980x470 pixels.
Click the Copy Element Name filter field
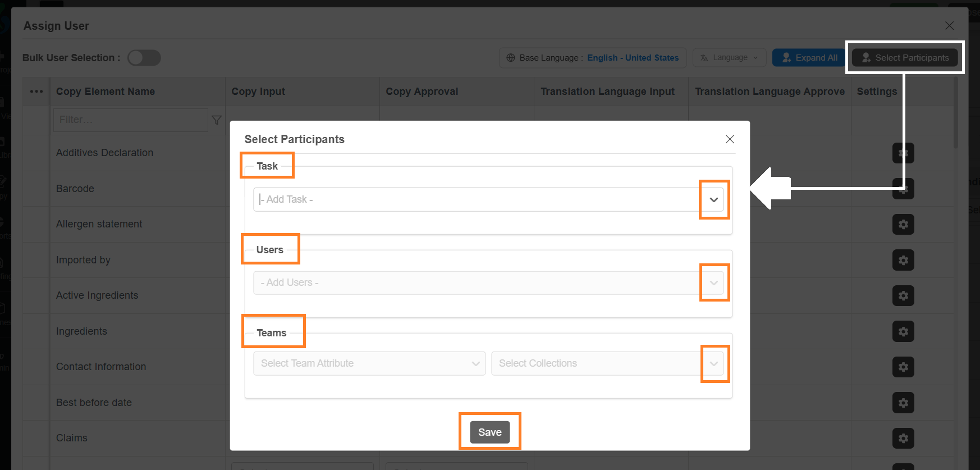[x=130, y=120]
